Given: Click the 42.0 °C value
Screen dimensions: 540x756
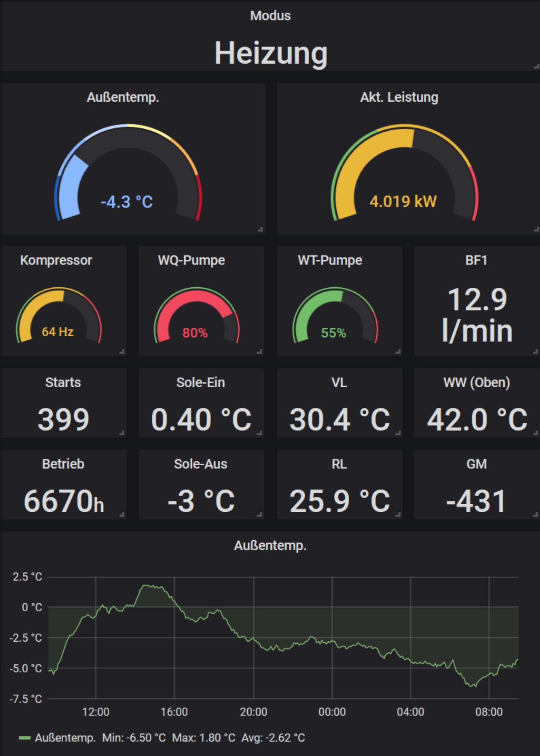Looking at the screenshot, I should [477, 419].
